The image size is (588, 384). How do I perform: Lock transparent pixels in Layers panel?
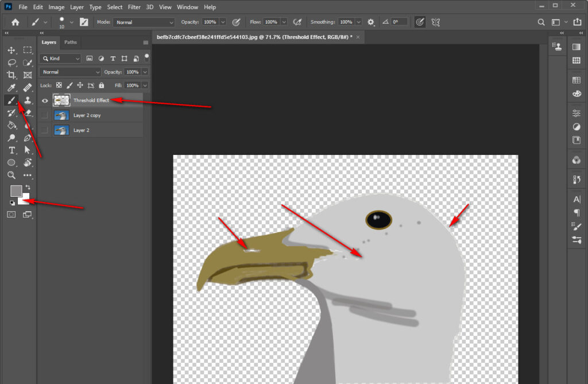click(x=59, y=85)
